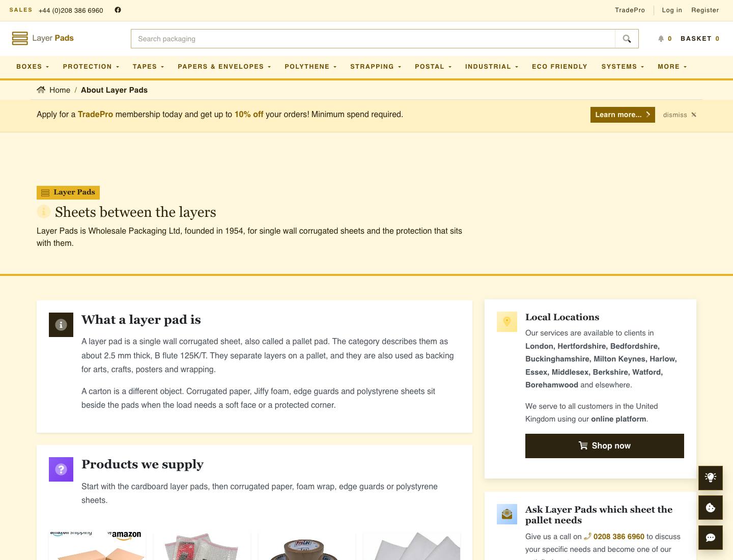Click the TradePro link in the banner
733x560 pixels.
[95, 115]
